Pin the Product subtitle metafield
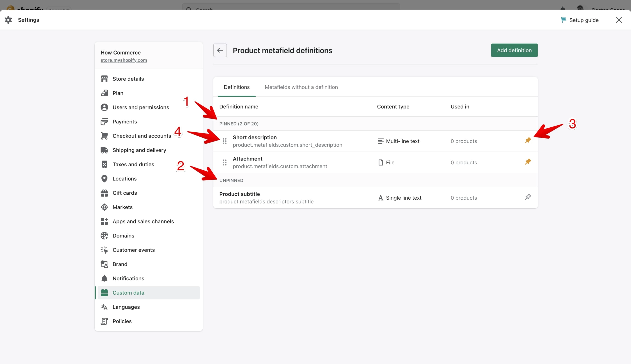 528,197
